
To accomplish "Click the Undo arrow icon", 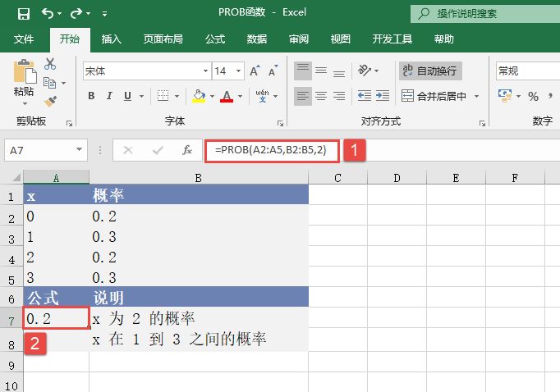I will pyautogui.click(x=48, y=13).
